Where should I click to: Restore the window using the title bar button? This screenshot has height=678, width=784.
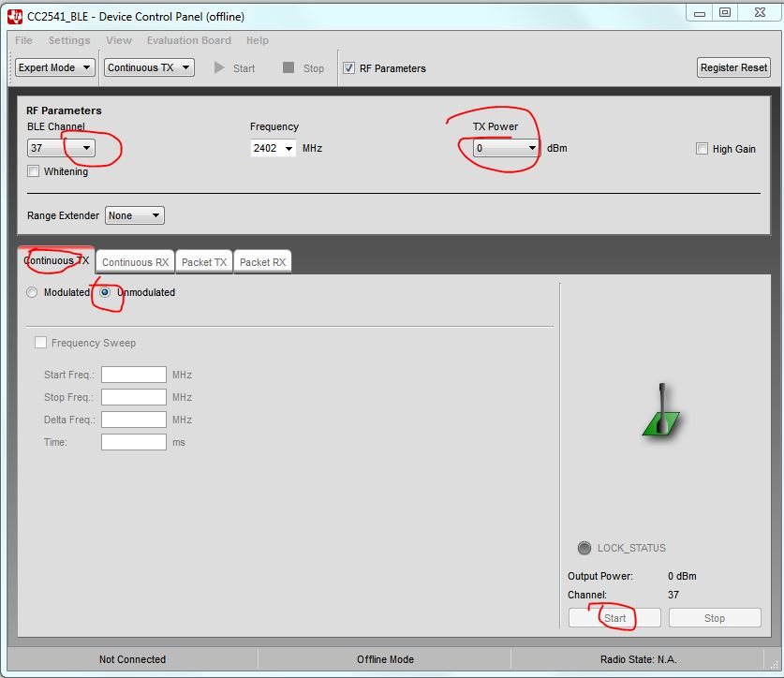725,12
